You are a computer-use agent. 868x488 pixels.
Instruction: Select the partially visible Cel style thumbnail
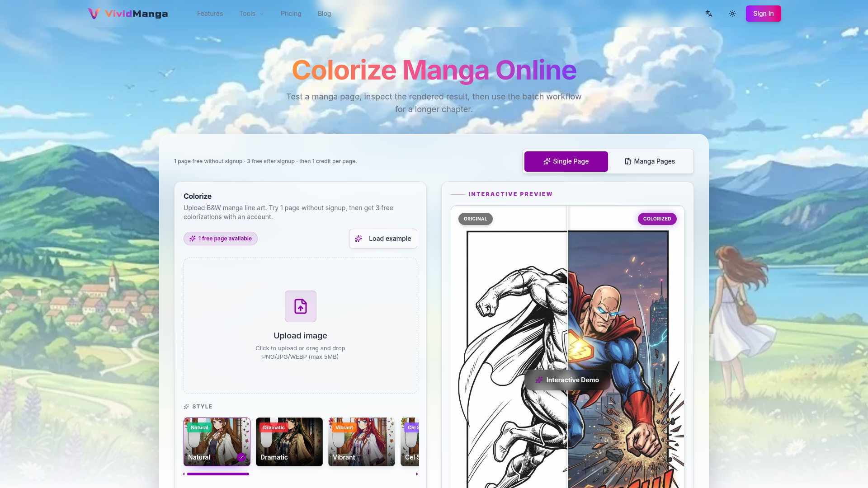click(x=410, y=442)
